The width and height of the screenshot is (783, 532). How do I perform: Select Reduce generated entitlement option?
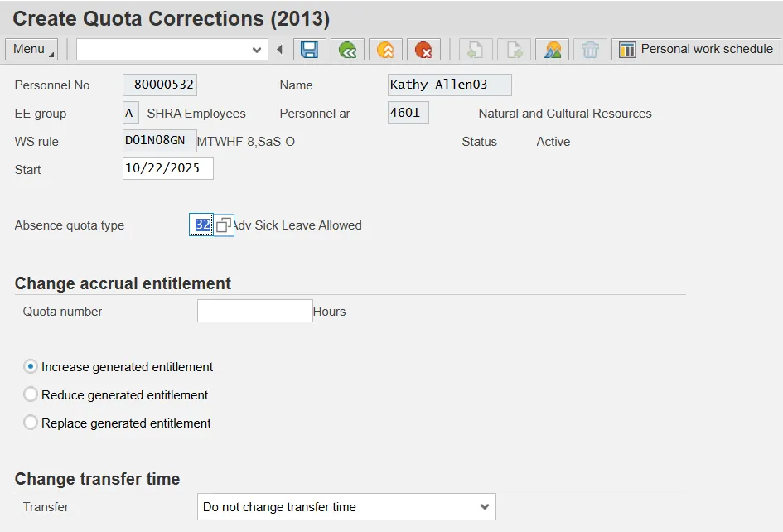pyautogui.click(x=31, y=394)
